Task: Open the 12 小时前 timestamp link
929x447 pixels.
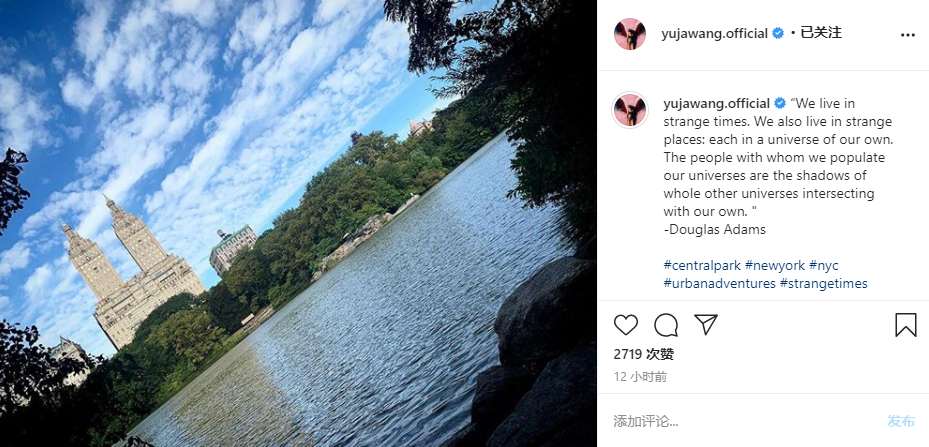Action: [640, 377]
